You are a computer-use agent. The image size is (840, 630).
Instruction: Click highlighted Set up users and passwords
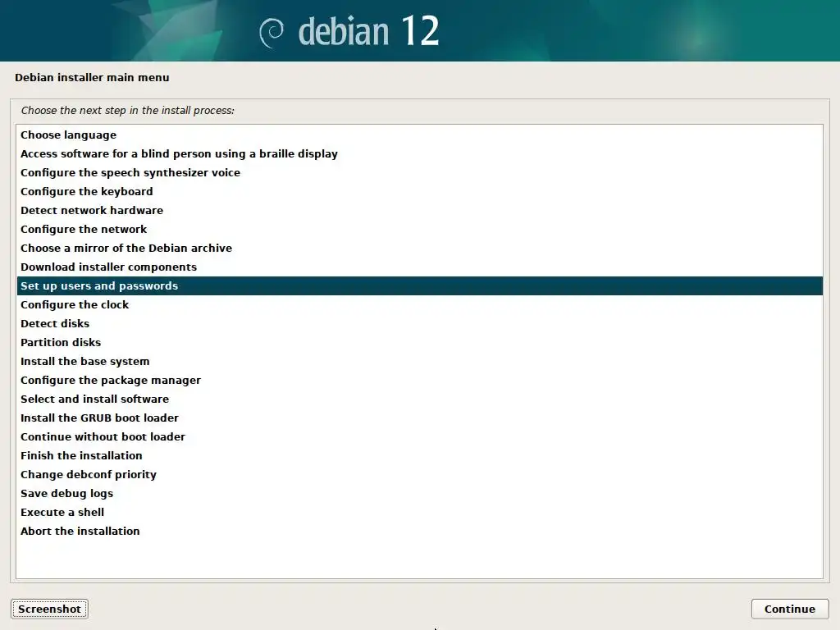point(419,285)
